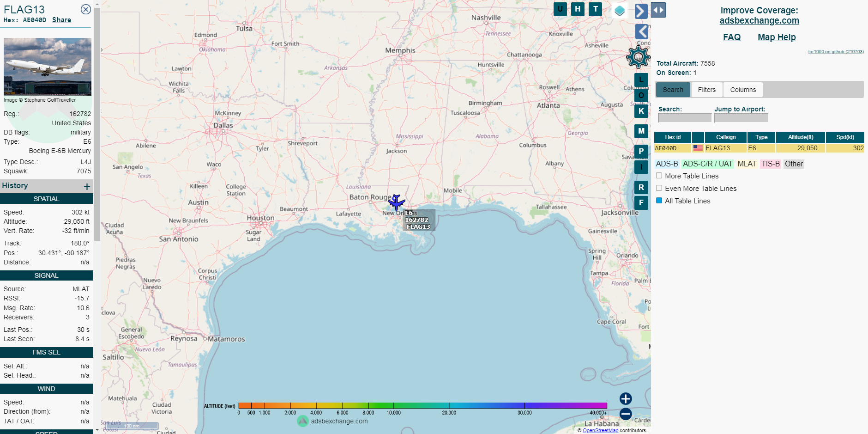This screenshot has width=868, height=434.
Task: Click the 29,050 altitude table cell
Action: click(801, 148)
